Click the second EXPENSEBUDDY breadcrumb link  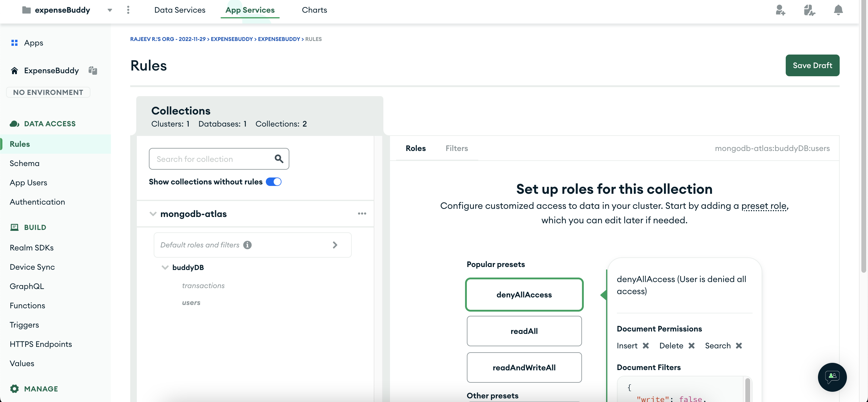[279, 39]
